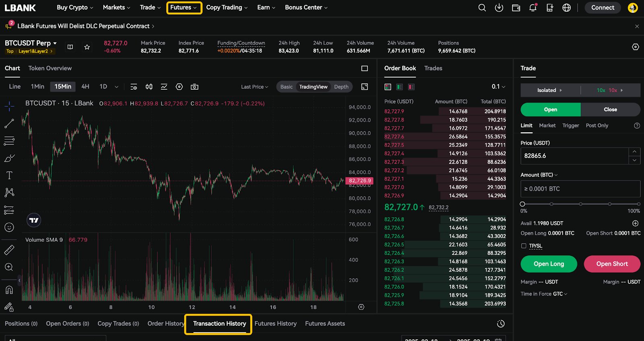Click the 10x leverage button
Viewport: 644px width, 341px height.
click(610, 90)
